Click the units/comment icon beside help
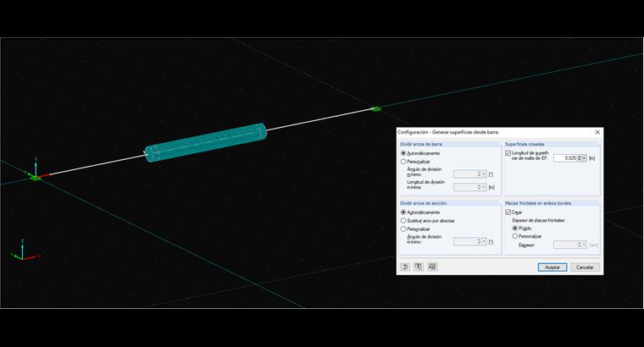The height and width of the screenshot is (347, 644). (418, 267)
